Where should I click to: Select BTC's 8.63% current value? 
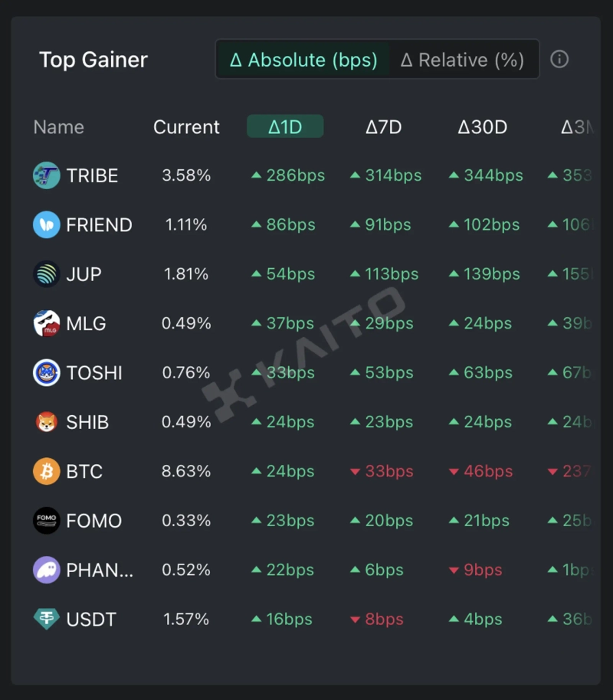(x=186, y=471)
